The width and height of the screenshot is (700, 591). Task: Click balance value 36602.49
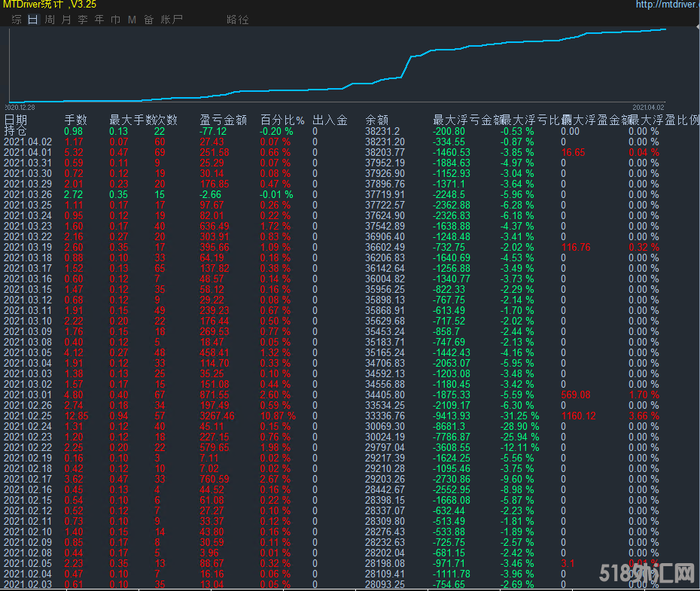(385, 247)
